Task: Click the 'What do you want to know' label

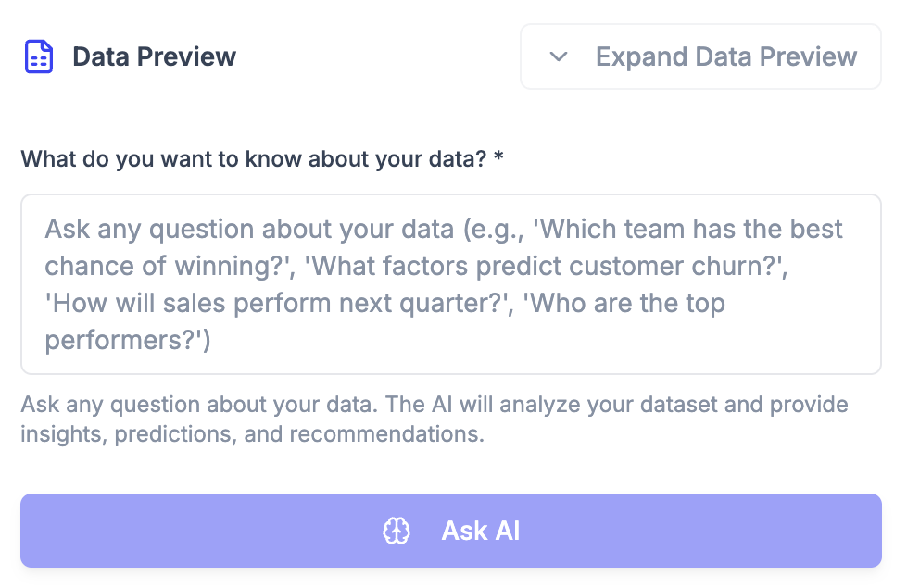Action: [253, 158]
